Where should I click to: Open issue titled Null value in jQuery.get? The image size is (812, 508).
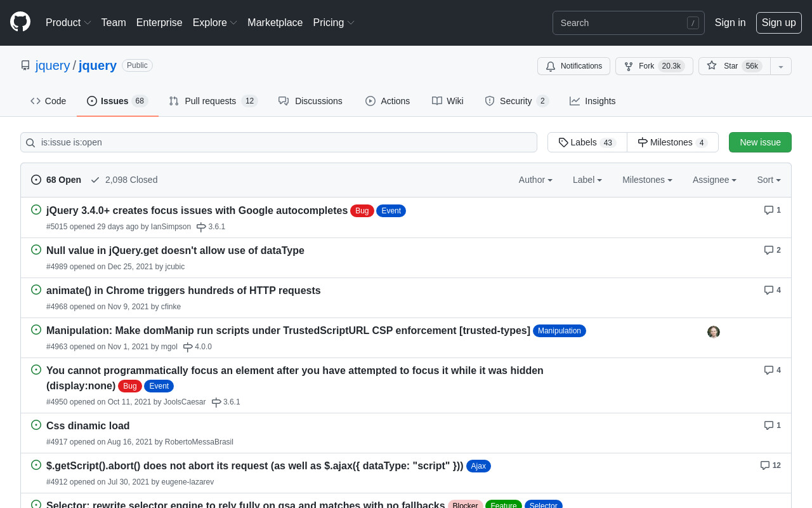pyautogui.click(x=175, y=250)
